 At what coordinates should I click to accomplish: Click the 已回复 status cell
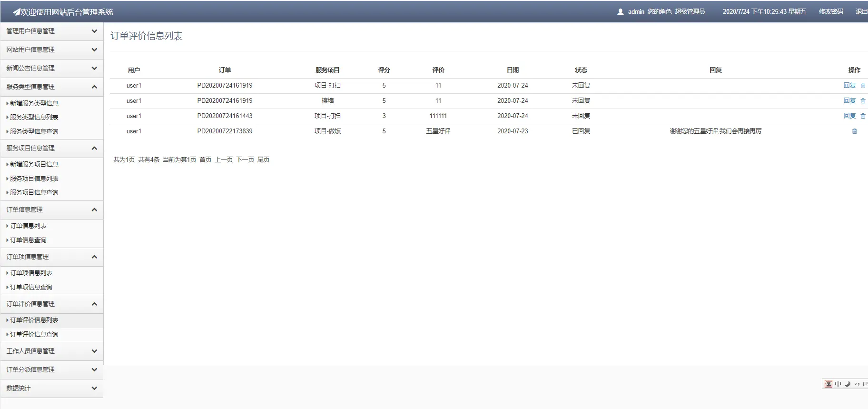click(581, 131)
